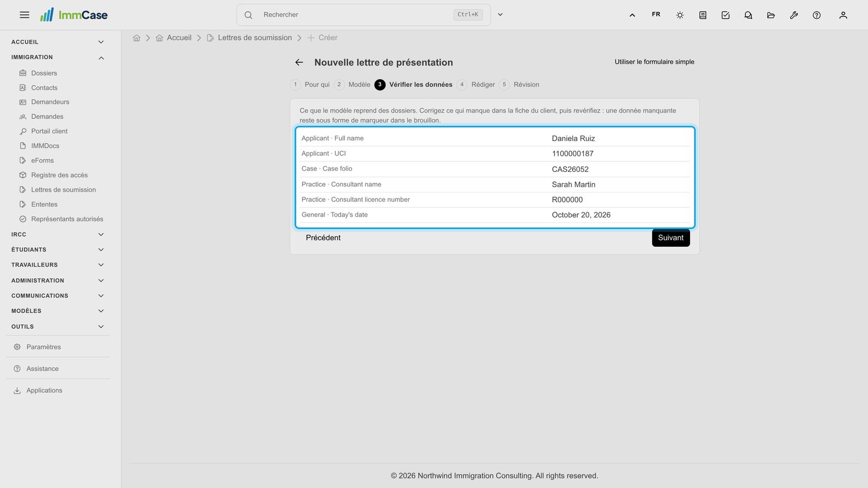Expand the ADMINISTRATION sidebar section
The image size is (868, 488).
pos(58,280)
